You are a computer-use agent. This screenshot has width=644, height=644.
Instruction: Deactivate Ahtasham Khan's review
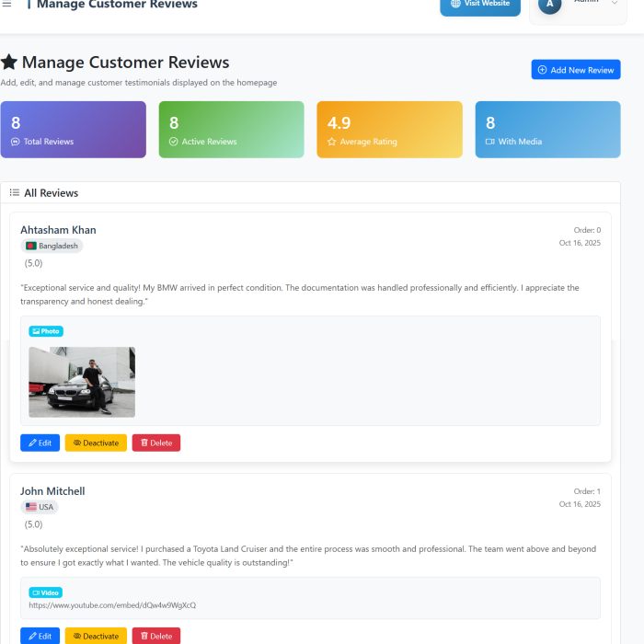[96, 443]
